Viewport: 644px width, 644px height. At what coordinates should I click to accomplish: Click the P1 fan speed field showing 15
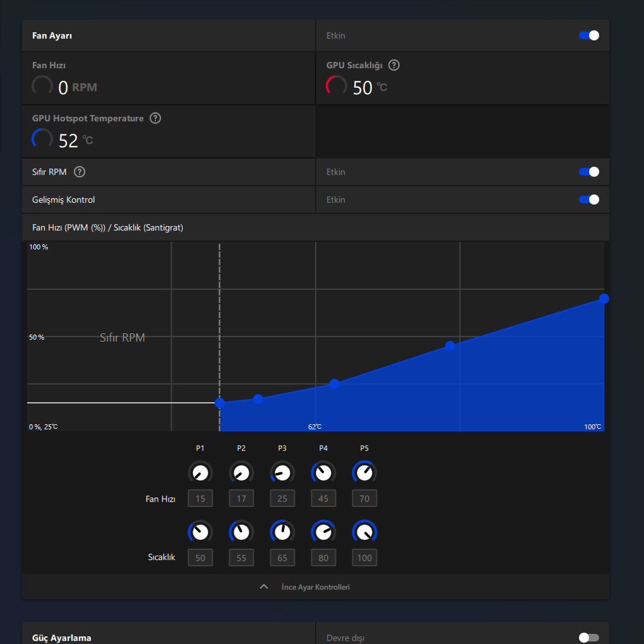click(200, 498)
